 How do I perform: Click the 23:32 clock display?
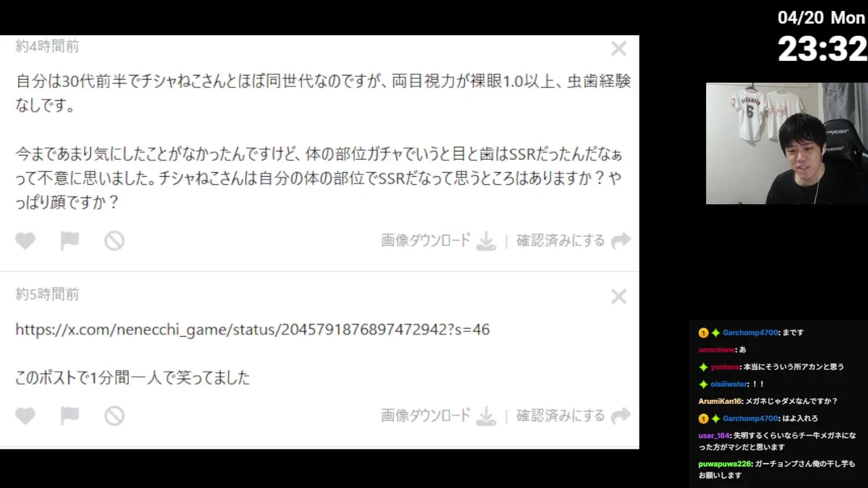point(822,49)
